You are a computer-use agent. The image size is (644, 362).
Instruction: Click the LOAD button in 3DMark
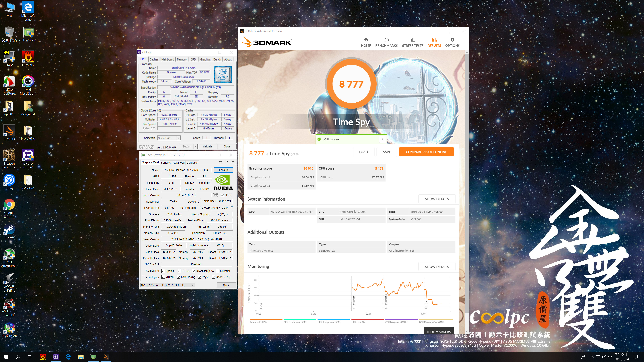tap(363, 152)
